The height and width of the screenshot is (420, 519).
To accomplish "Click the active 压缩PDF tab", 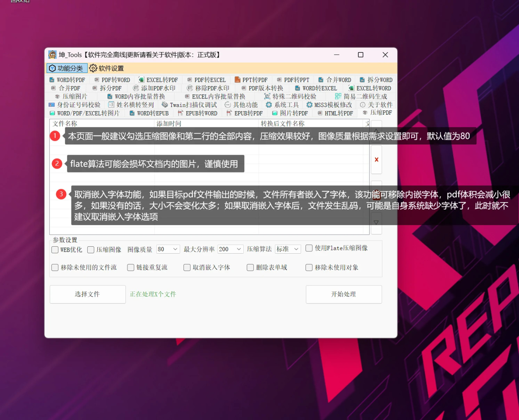I will pyautogui.click(x=377, y=112).
